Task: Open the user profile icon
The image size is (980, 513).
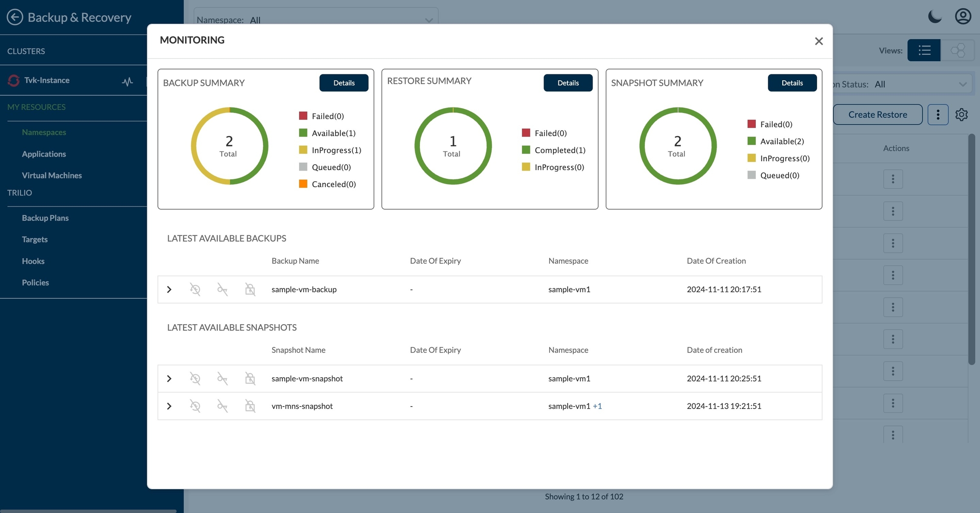Action: (x=963, y=17)
